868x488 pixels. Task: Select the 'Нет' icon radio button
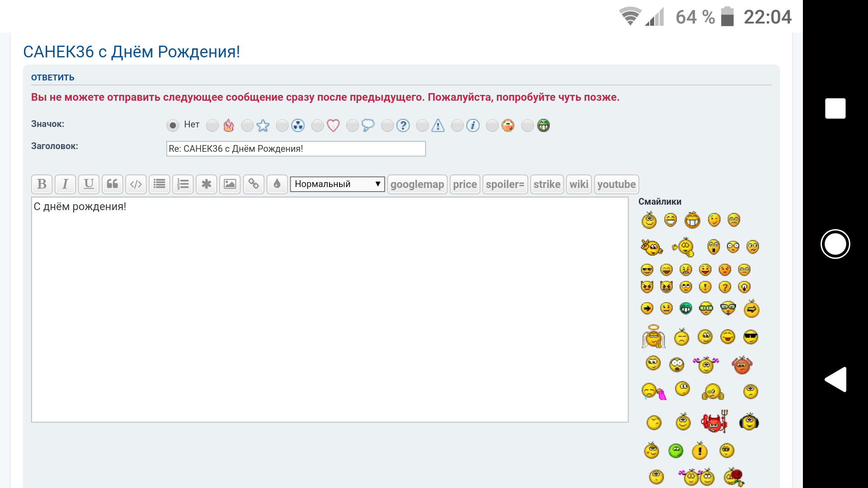click(173, 125)
